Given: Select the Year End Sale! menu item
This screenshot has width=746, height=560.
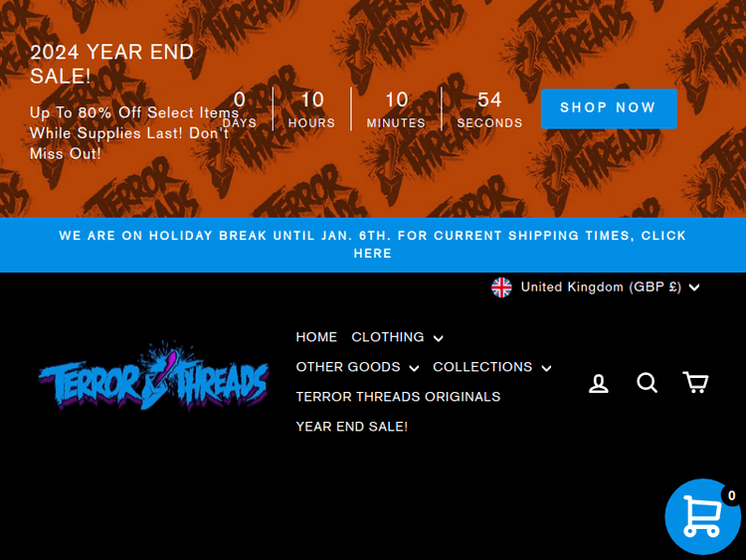Looking at the screenshot, I should point(351,427).
